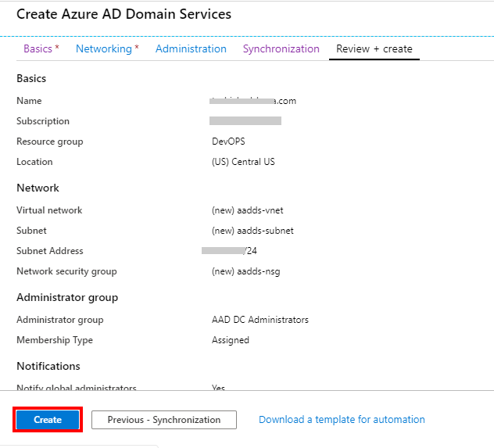
Task: Click the Previous - Synchronization button
Action: [x=164, y=420]
